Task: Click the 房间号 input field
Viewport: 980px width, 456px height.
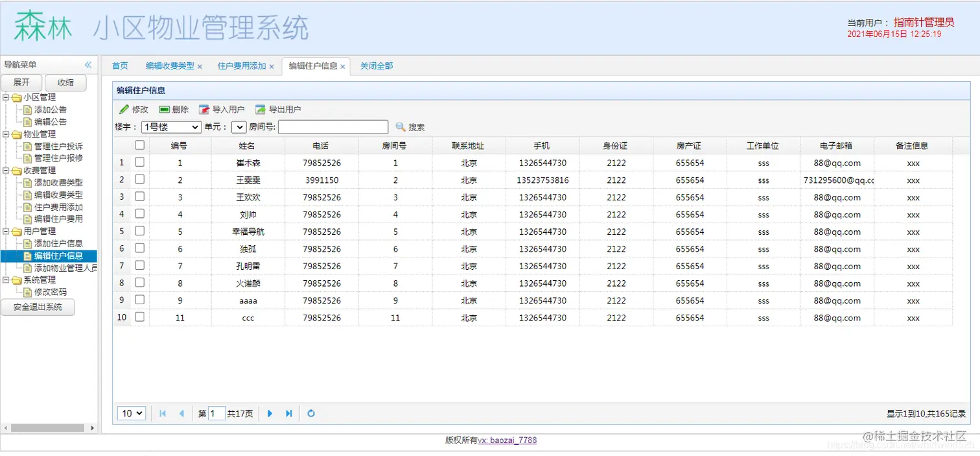Action: [333, 127]
